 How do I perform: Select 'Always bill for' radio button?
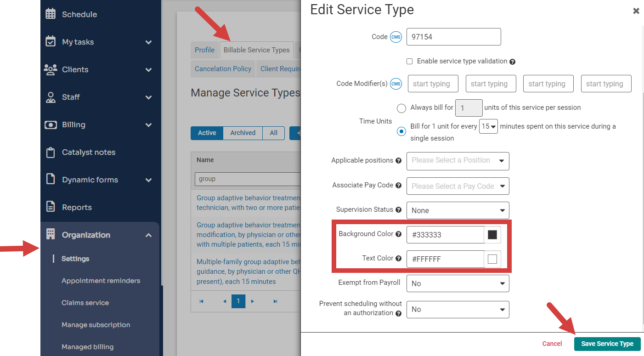[x=401, y=108]
